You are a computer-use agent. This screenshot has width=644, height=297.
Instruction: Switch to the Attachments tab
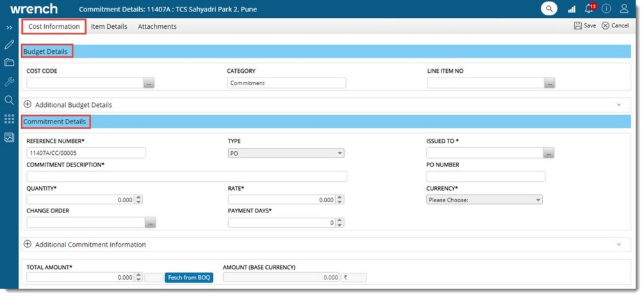click(x=157, y=27)
